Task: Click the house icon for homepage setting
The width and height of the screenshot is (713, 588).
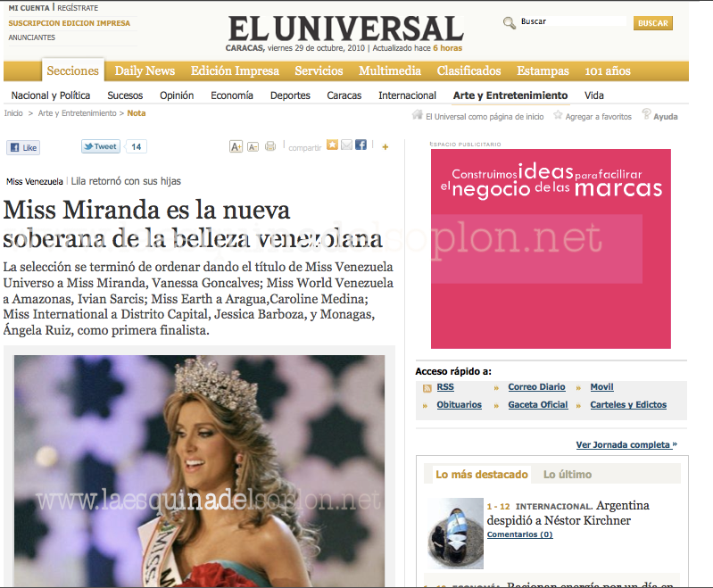Action: pos(418,115)
